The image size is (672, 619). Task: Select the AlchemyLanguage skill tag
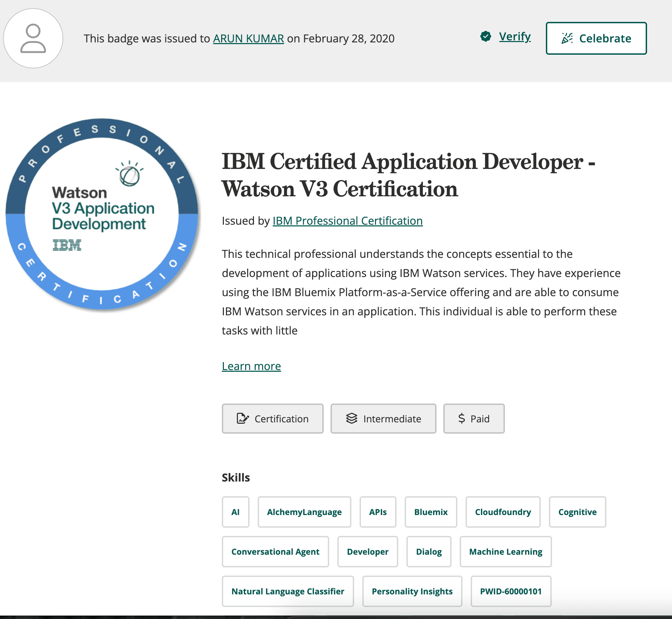click(x=304, y=512)
